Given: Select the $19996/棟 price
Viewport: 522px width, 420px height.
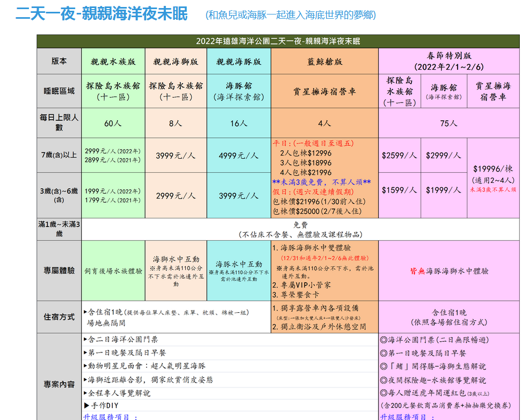Looking at the screenshot, I should click(x=493, y=169).
